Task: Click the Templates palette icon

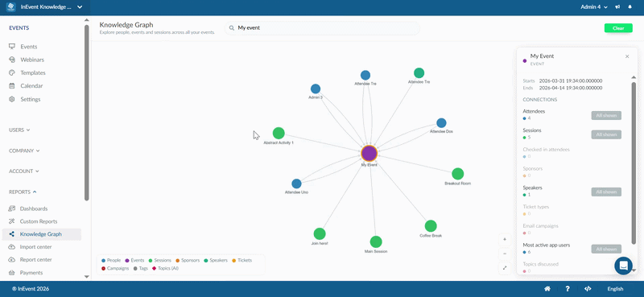Action: pos(12,72)
